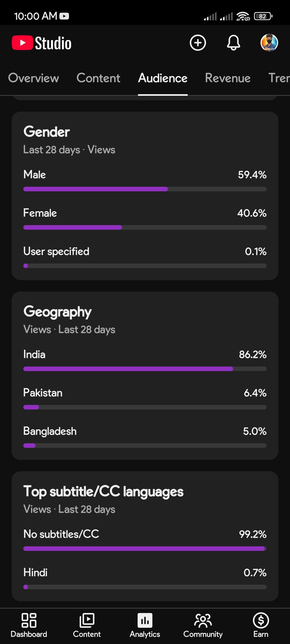The height and width of the screenshot is (644, 290).
Task: Open the Geography card
Action: [145, 376]
